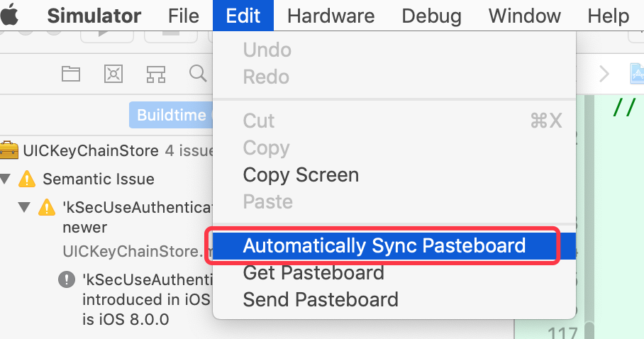Toggle Automatically Sync Pasteboard option
Screen dimensions: 644x339
click(384, 245)
